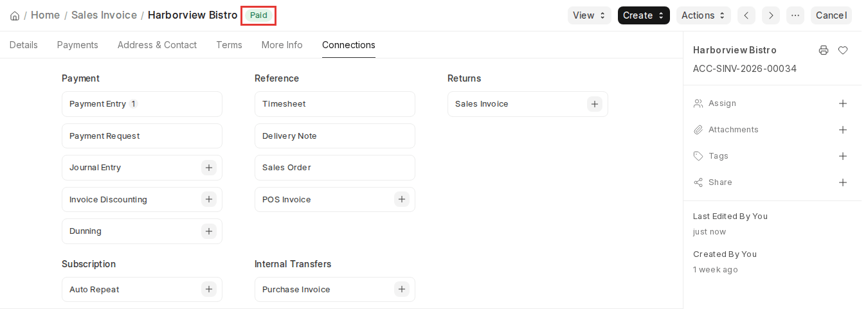Image resolution: width=868 pixels, height=309 pixels.
Task: Open the Terms tab
Action: coord(229,45)
